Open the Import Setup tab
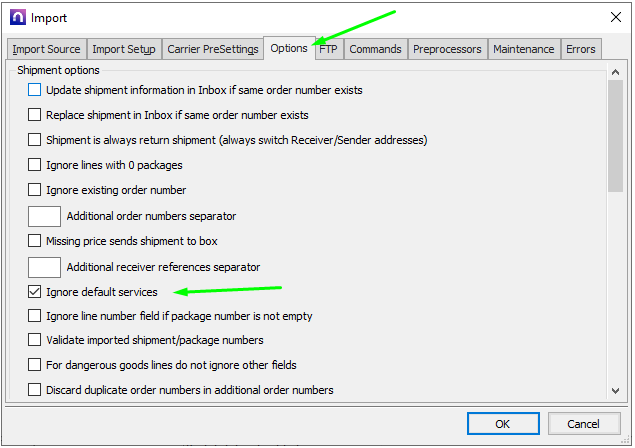This screenshot has width=635, height=448. pyautogui.click(x=124, y=49)
